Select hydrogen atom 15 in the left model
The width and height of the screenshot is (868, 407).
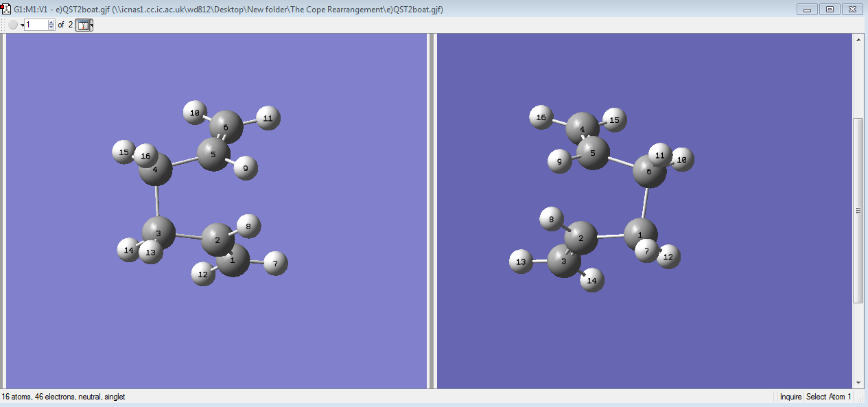124,152
